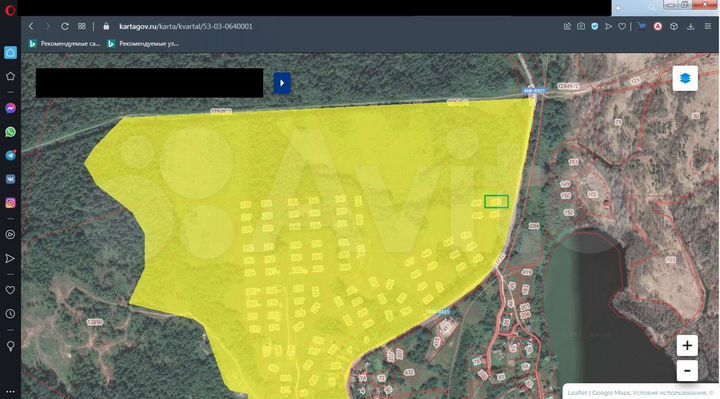Open the Opera main menu logo
This screenshot has width=720, height=399.
point(10,10)
